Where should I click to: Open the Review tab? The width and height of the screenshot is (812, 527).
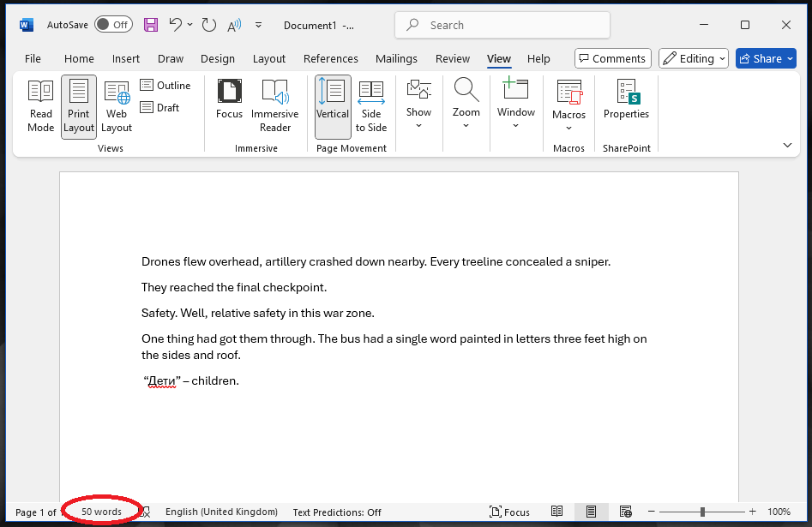453,59
